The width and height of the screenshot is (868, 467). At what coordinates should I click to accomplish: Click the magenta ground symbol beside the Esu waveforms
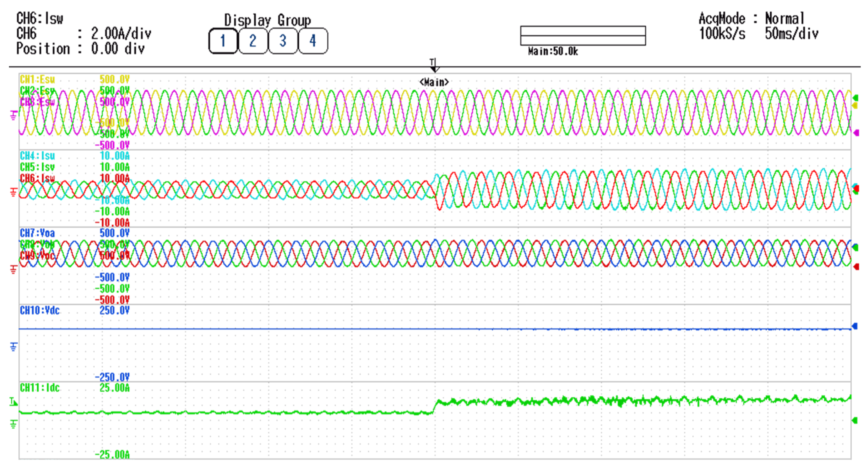click(13, 115)
